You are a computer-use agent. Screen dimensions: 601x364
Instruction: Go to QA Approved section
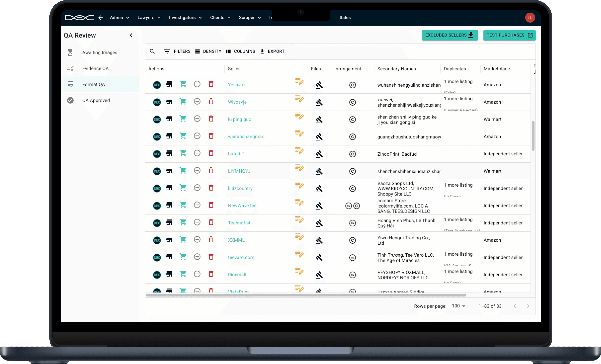[x=100, y=100]
